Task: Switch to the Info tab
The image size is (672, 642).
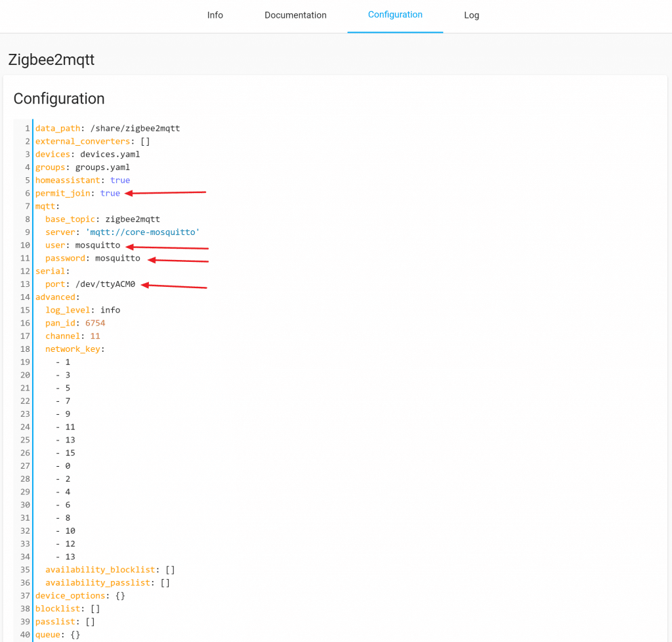Action: tap(215, 16)
